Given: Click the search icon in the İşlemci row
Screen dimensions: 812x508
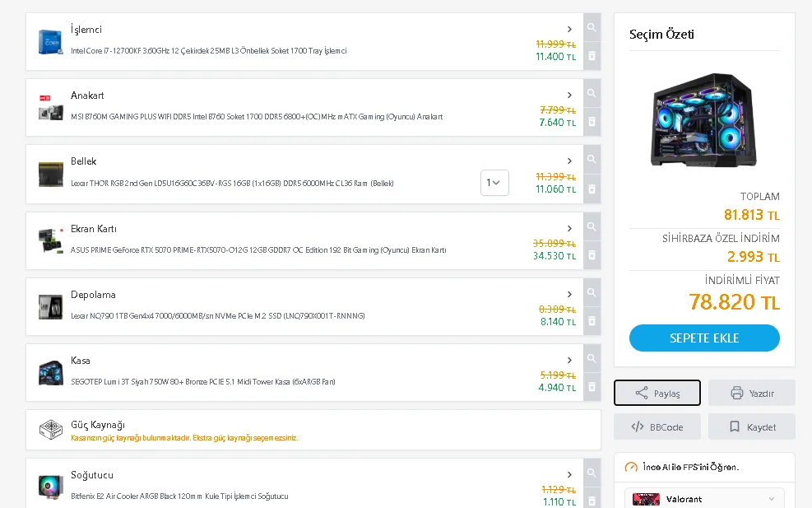Looking at the screenshot, I should pyautogui.click(x=592, y=27).
